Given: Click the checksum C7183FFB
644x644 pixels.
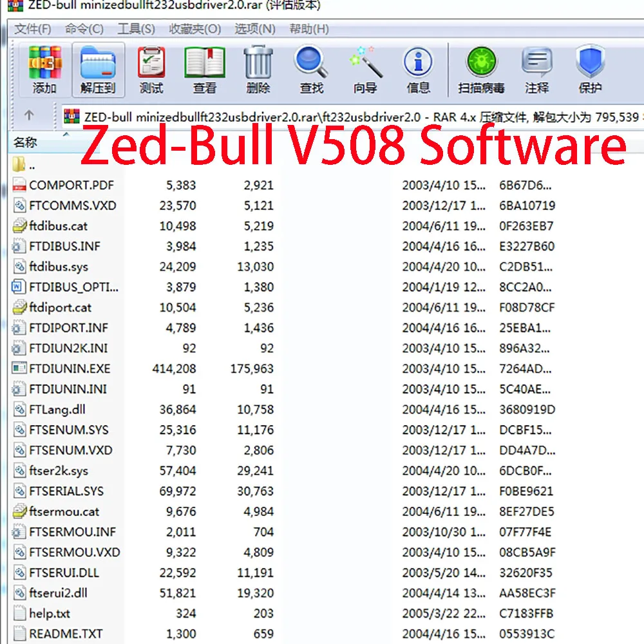Looking at the screenshot, I should (x=526, y=613).
